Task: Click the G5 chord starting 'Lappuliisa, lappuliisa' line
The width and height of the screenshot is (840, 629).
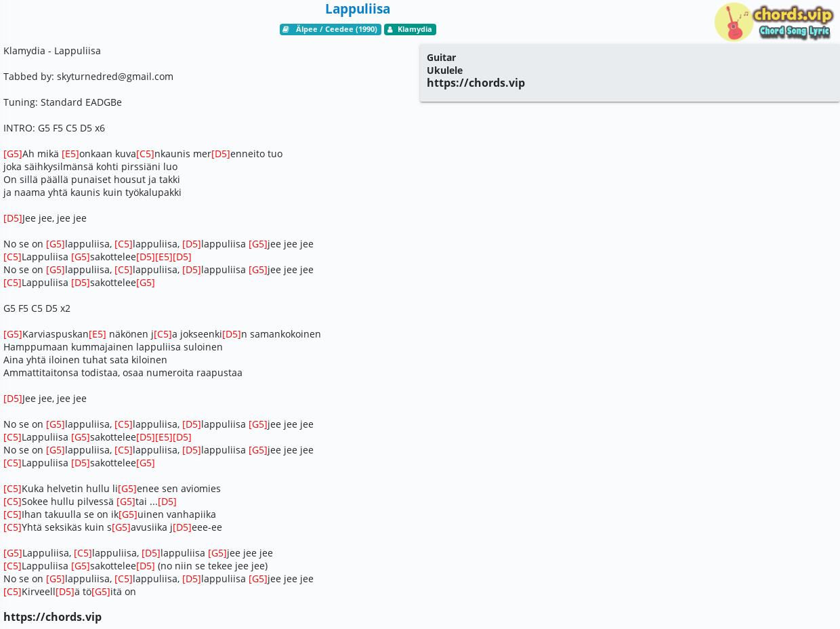Action: tap(13, 553)
